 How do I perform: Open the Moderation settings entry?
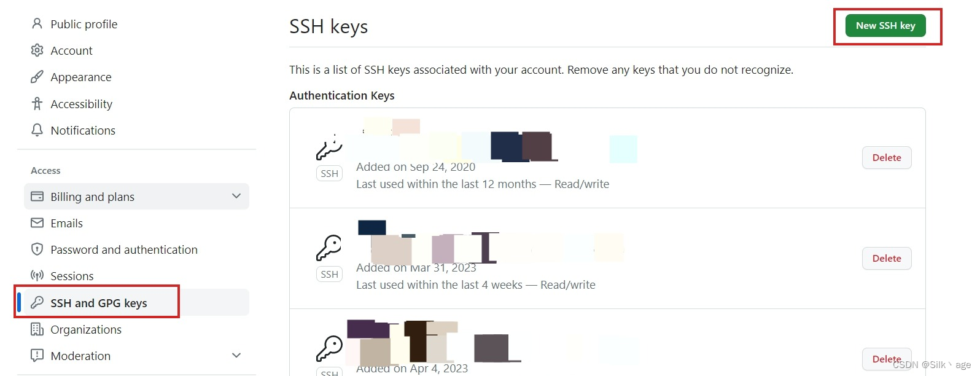(x=80, y=355)
